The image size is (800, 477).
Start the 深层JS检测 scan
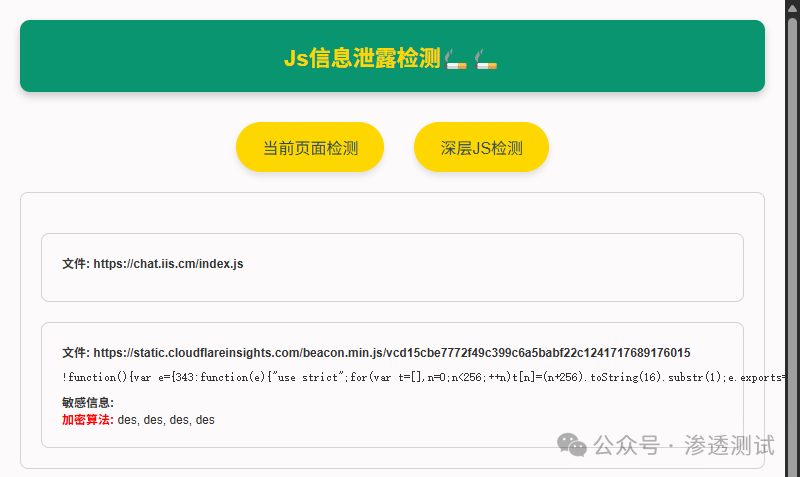coord(481,148)
